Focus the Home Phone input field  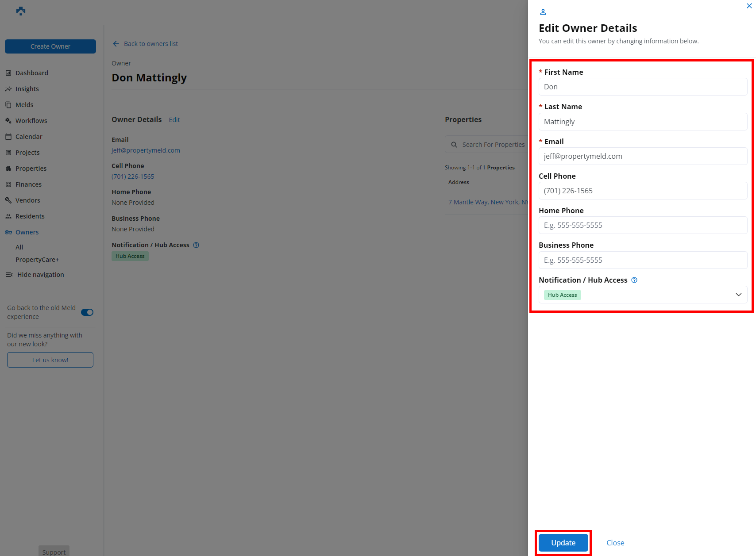pos(643,225)
